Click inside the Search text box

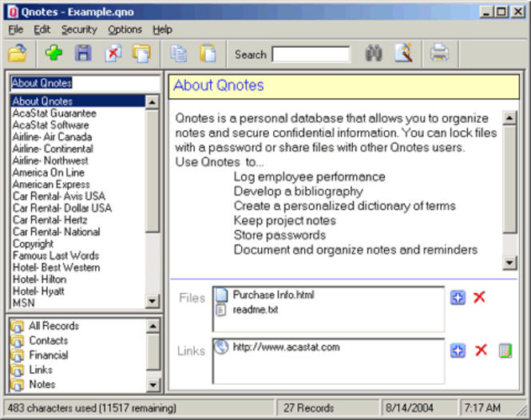[x=311, y=54]
